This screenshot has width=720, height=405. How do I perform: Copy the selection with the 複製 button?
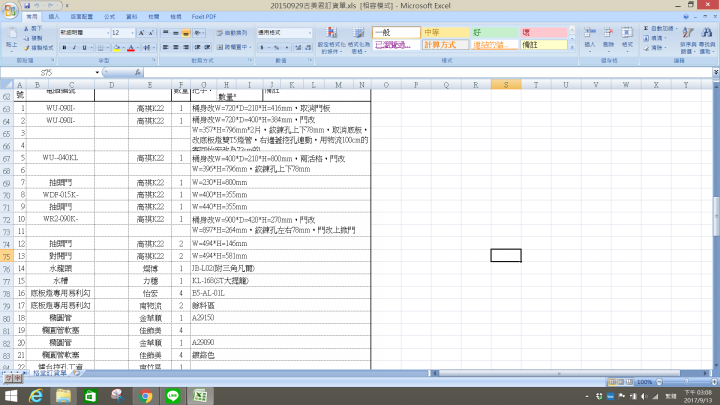33,38
